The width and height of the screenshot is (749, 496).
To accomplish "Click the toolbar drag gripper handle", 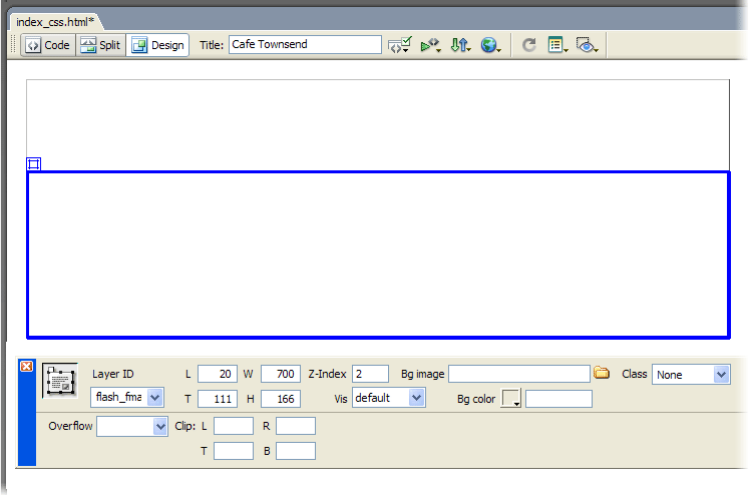I will (x=14, y=45).
